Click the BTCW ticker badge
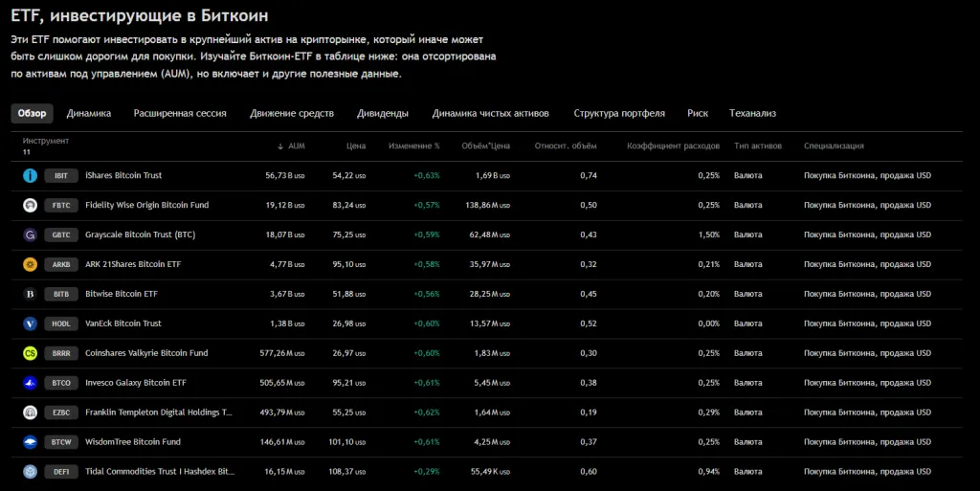The height and width of the screenshot is (491, 980). click(61, 441)
